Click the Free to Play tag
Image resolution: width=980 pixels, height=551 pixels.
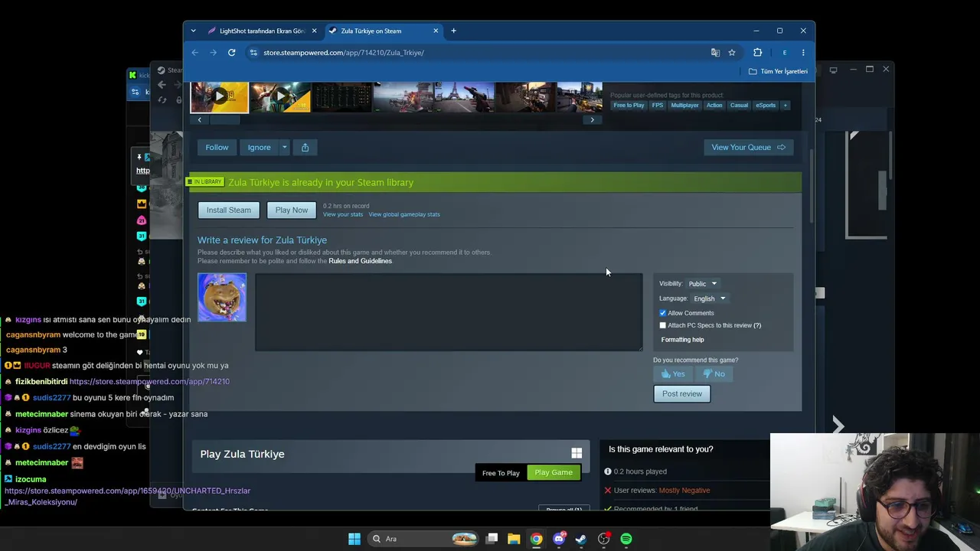pos(629,105)
